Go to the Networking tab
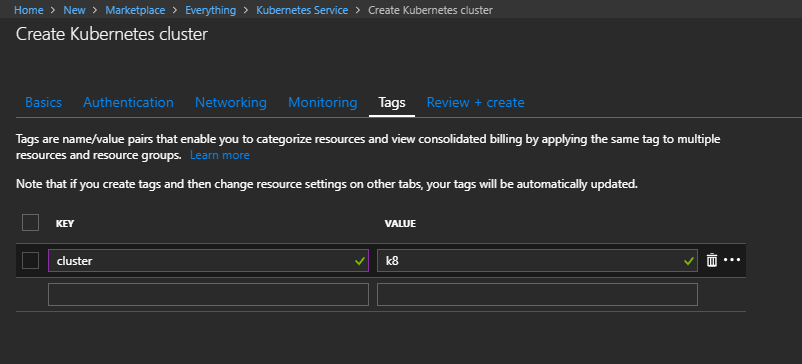The image size is (802, 364). 231,102
